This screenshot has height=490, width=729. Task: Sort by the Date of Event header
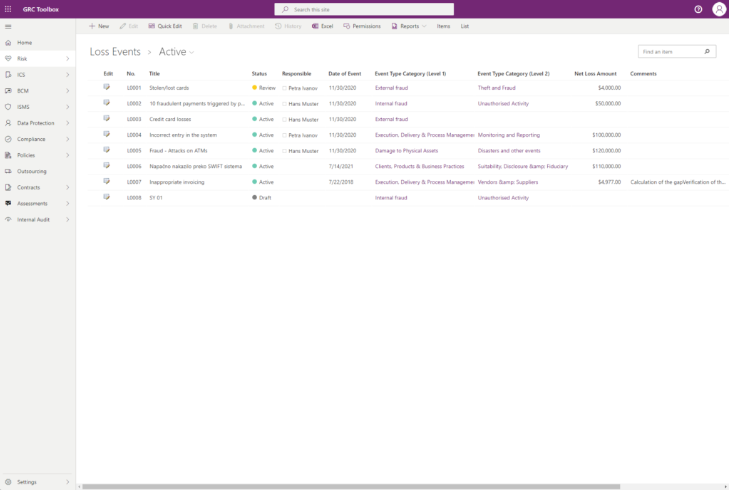pos(345,73)
